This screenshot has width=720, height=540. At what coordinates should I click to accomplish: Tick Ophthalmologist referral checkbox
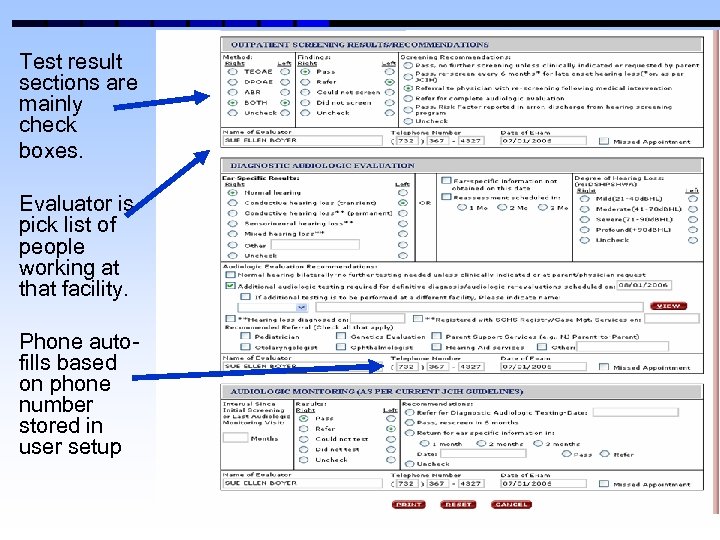(341, 347)
